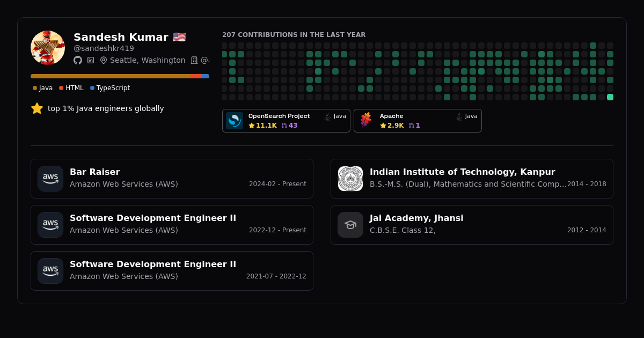The height and width of the screenshot is (338, 644).
Task: Click the 2.9K star count
Action: tap(396, 126)
